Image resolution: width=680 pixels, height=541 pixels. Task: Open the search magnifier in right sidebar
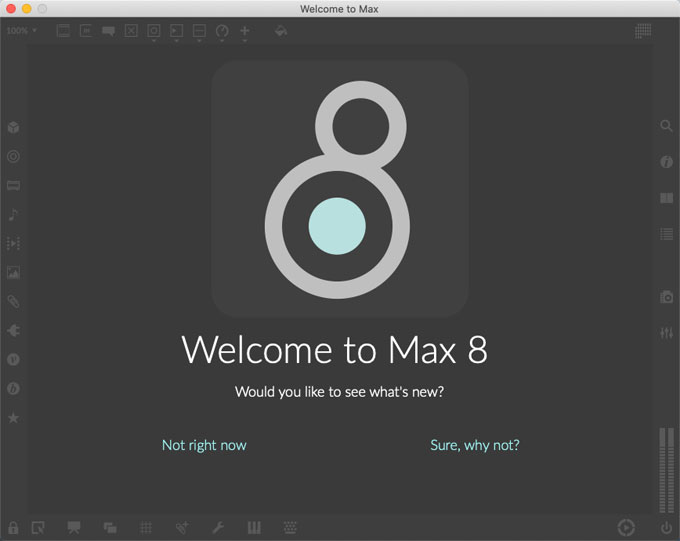click(666, 127)
